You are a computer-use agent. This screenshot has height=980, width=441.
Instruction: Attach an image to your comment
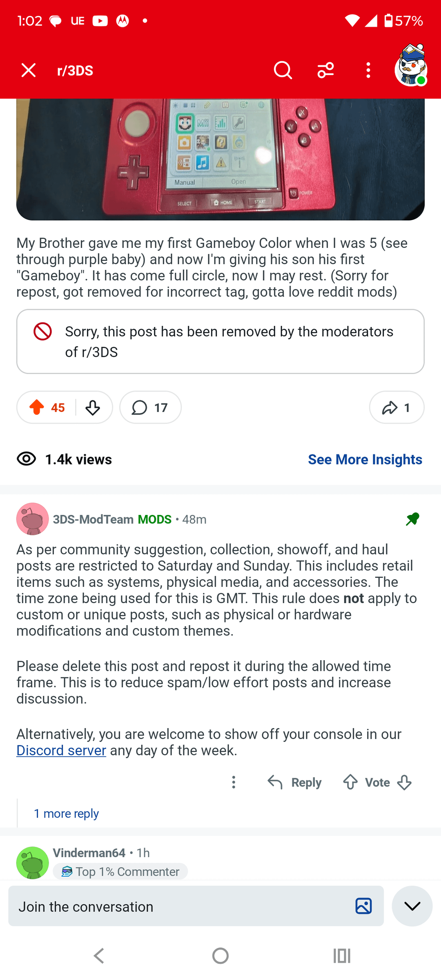[363, 906]
